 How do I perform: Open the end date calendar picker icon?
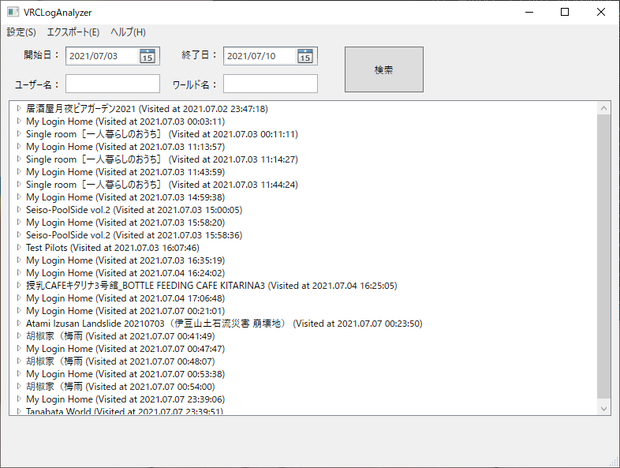[x=305, y=56]
